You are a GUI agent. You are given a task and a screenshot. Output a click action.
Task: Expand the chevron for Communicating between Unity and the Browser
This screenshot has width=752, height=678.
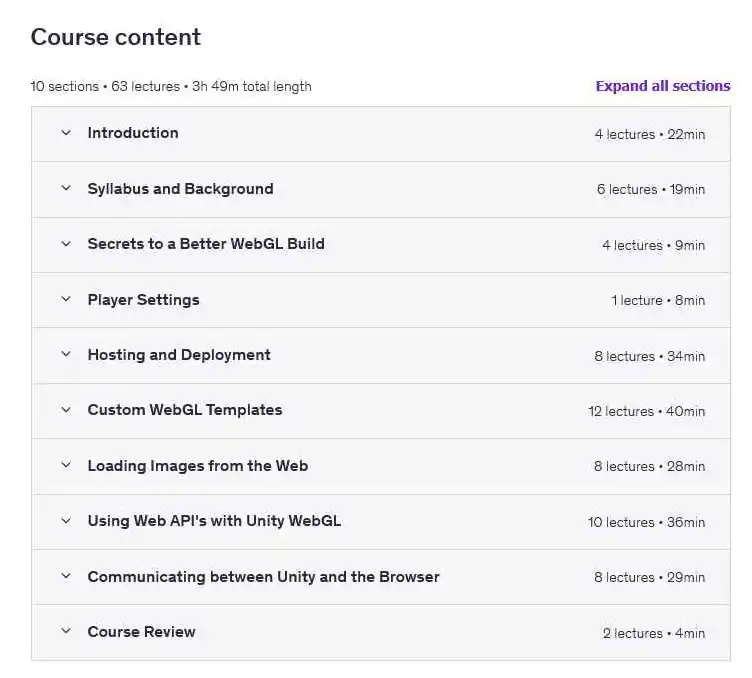click(x=66, y=577)
